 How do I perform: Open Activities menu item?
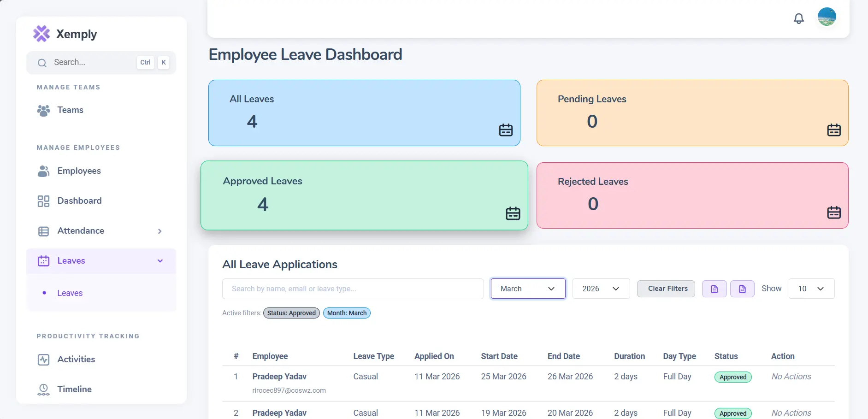pyautogui.click(x=101, y=360)
